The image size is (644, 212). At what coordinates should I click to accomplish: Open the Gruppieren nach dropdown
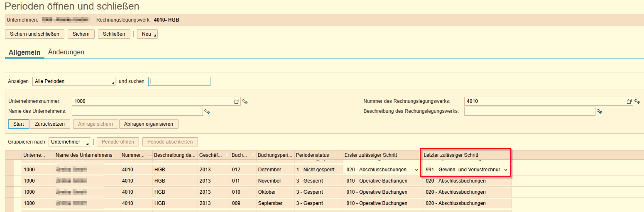coord(69,142)
